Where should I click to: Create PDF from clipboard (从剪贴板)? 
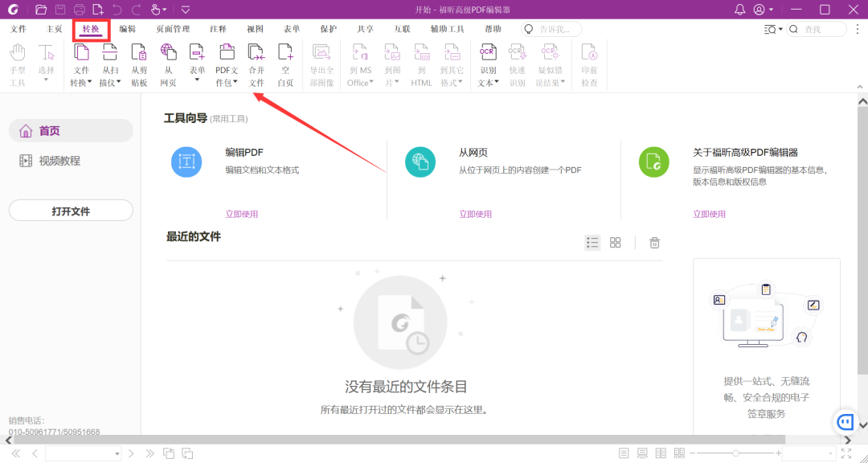139,65
